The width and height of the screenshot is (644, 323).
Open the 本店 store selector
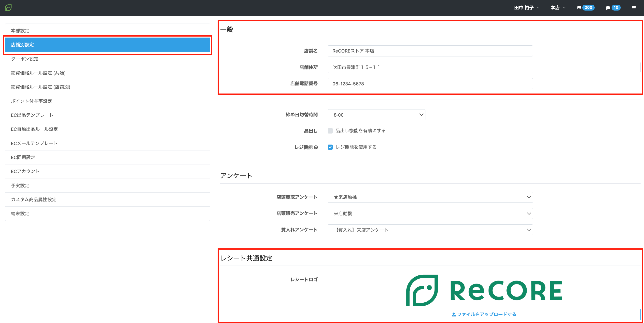pos(558,8)
